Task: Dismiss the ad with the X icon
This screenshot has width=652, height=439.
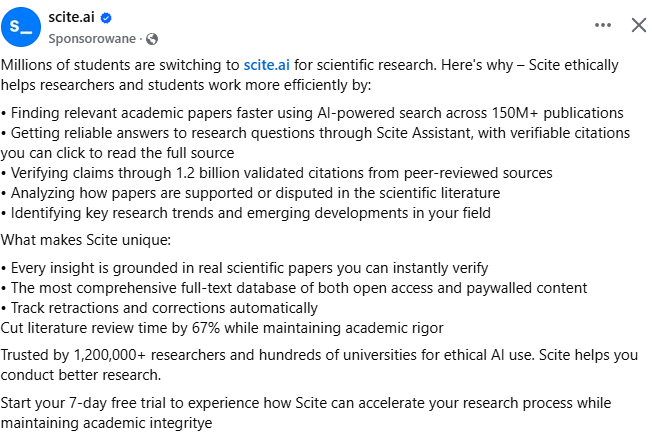Action: pyautogui.click(x=638, y=25)
